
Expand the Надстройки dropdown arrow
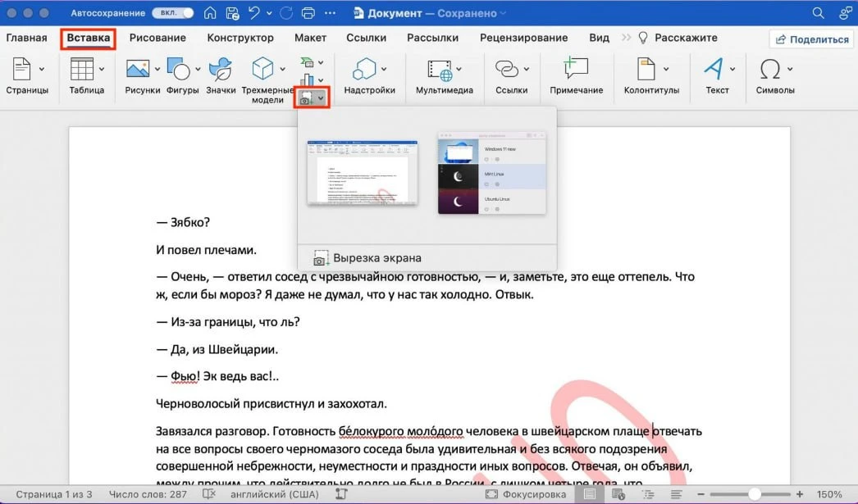pos(384,69)
